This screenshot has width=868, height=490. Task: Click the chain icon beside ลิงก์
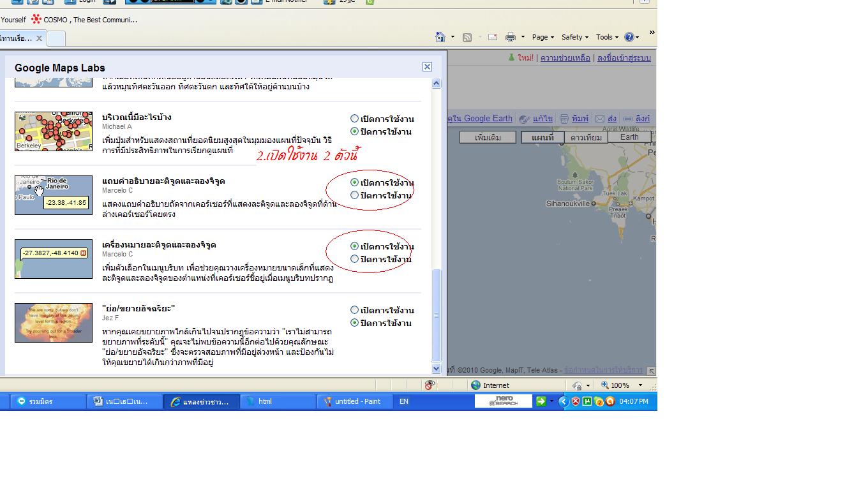[628, 119]
